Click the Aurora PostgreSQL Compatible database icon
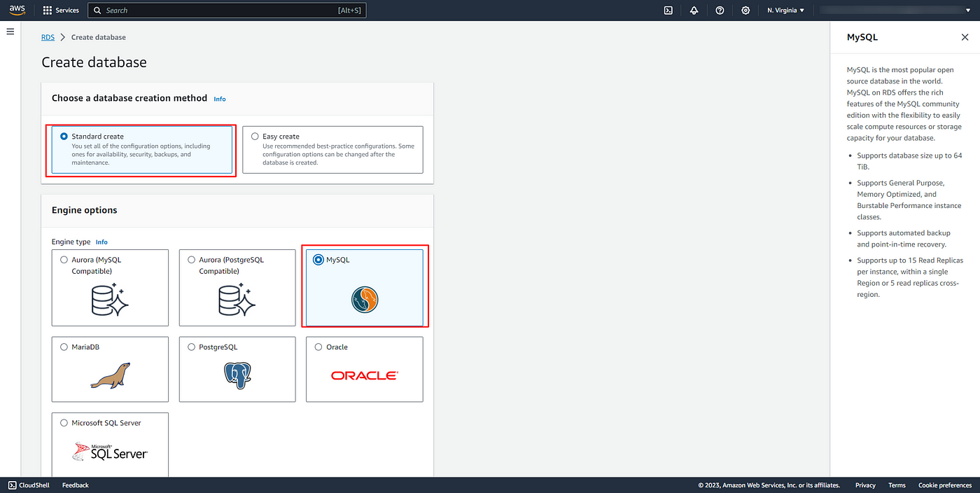Image resolution: width=980 pixels, height=493 pixels. pos(237,300)
